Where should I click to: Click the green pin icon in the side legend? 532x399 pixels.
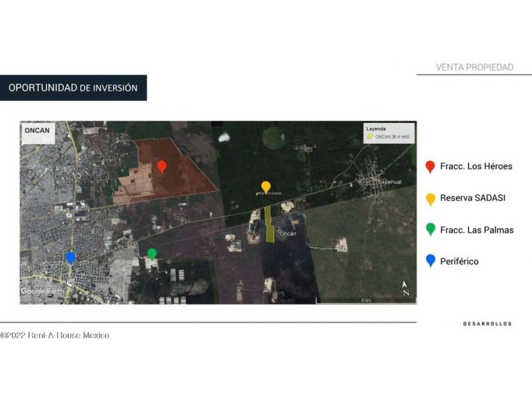click(x=430, y=229)
